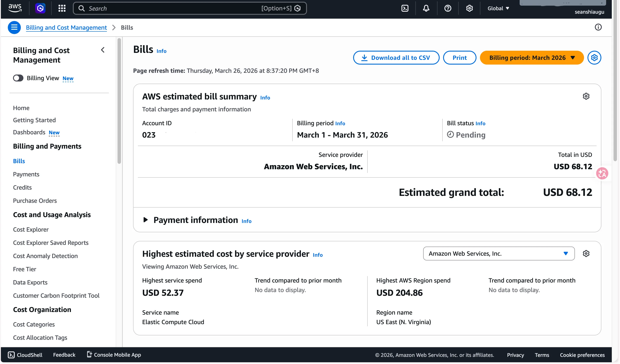The height and width of the screenshot is (364, 620).
Task: Click the magnifier icon in search bar
Action: coord(82,8)
